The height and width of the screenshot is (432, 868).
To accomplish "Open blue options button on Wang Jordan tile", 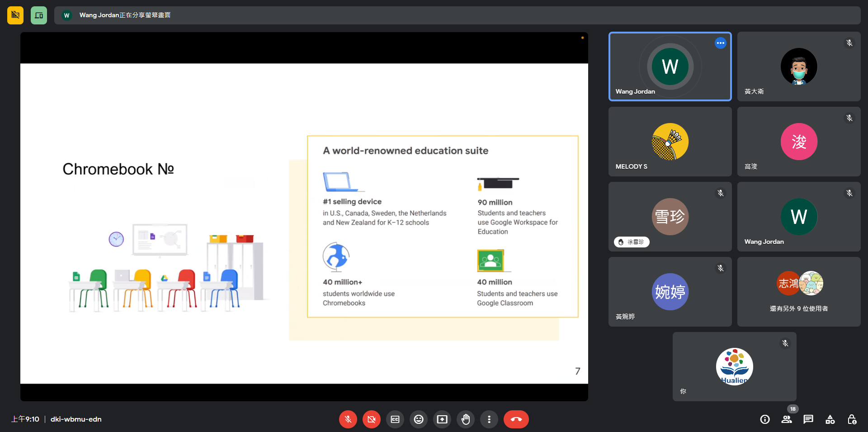I will [720, 43].
